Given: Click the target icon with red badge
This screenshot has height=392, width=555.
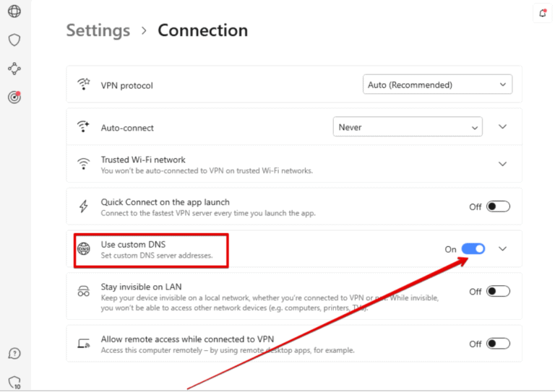Looking at the screenshot, I should click(14, 97).
